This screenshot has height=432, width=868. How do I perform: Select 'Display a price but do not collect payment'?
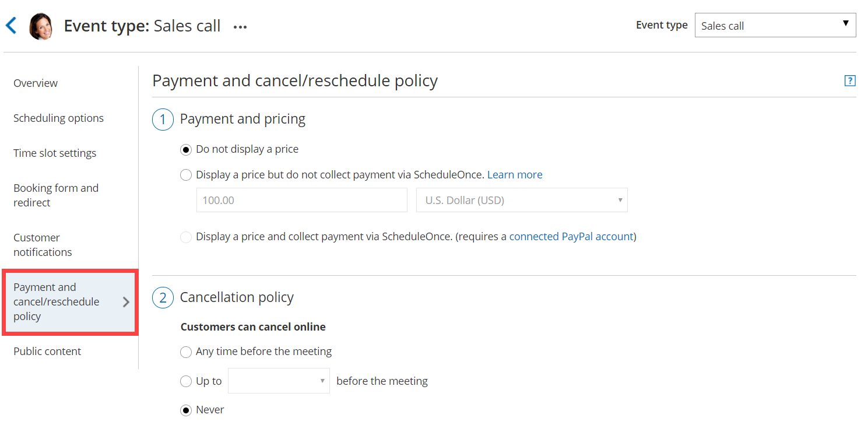coord(186,175)
